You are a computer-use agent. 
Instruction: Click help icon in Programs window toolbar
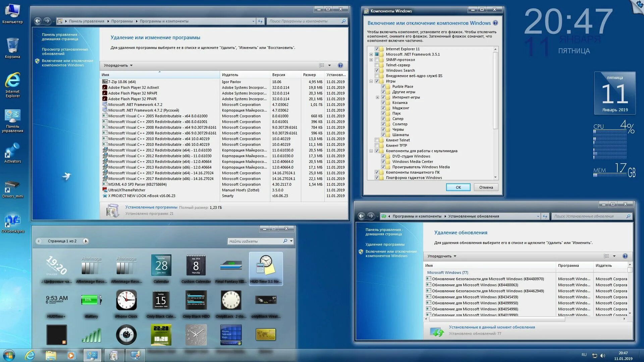pyautogui.click(x=340, y=65)
